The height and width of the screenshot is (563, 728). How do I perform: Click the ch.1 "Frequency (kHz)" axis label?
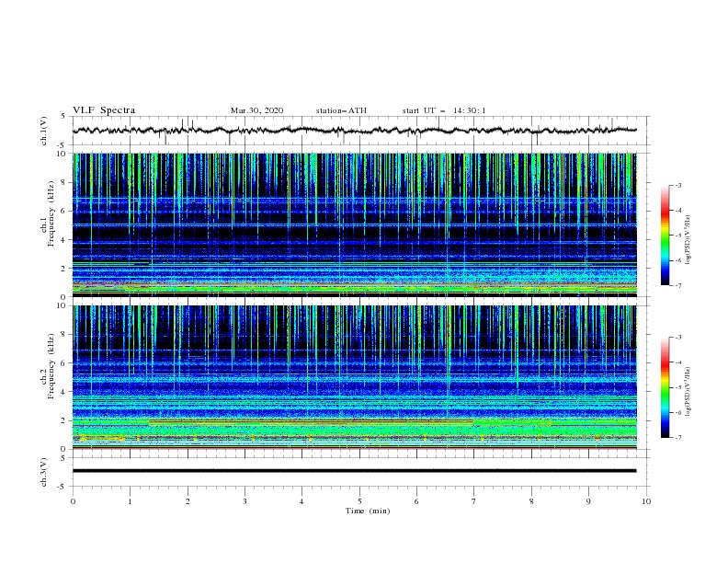(x=51, y=213)
